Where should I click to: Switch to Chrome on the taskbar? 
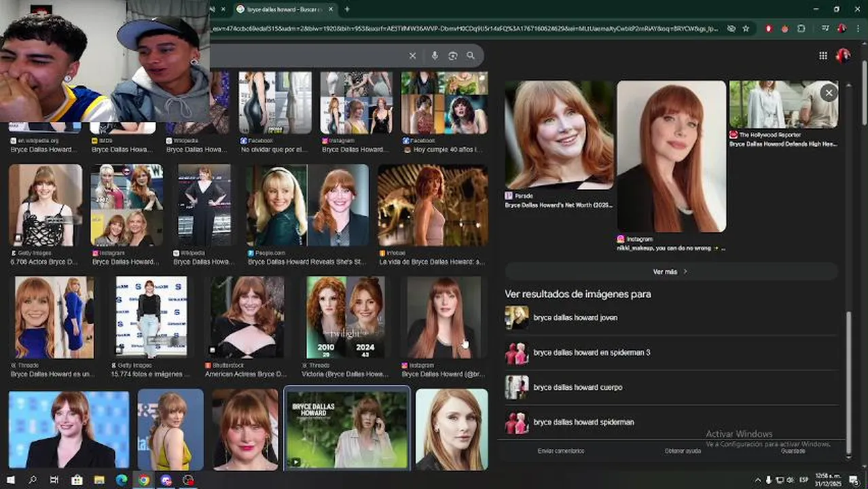(144, 480)
